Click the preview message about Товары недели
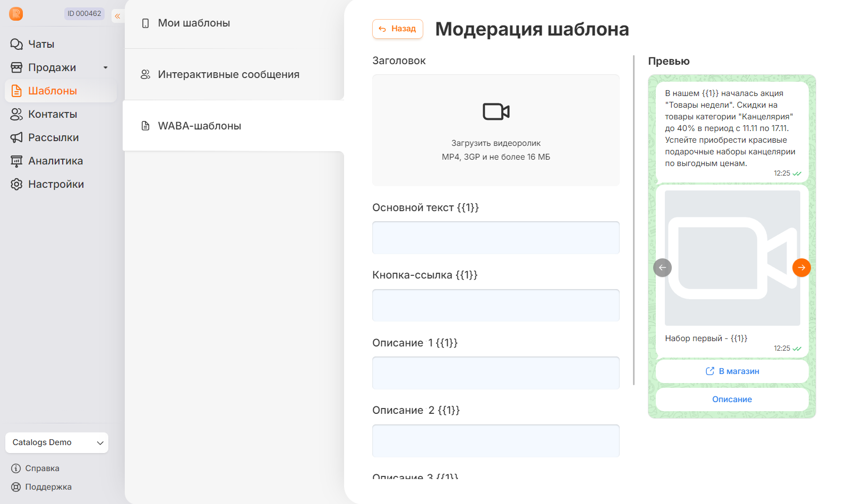 click(732, 132)
